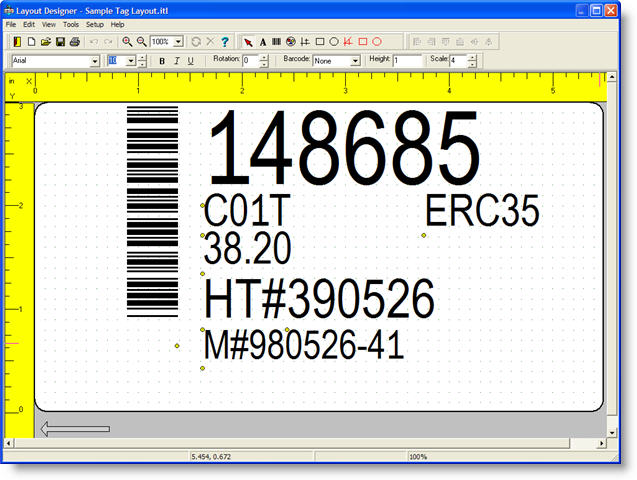Select the red line tool

tap(348, 42)
